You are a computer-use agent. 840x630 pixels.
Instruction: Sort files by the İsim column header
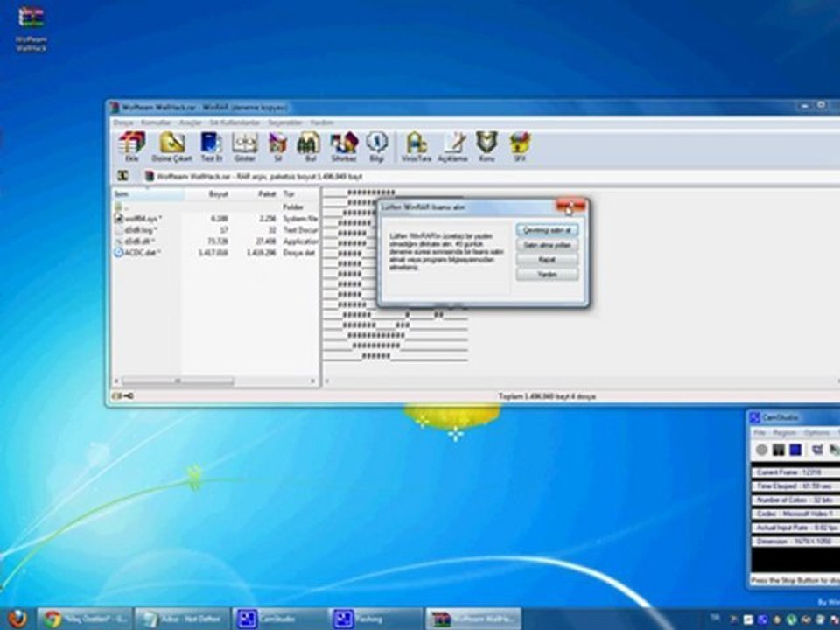[x=149, y=193]
